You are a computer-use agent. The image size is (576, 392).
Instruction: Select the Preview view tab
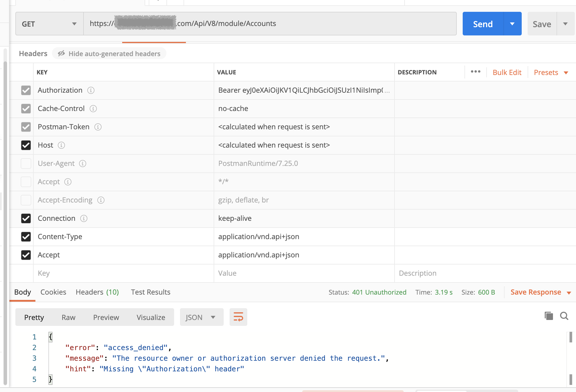[x=106, y=317]
